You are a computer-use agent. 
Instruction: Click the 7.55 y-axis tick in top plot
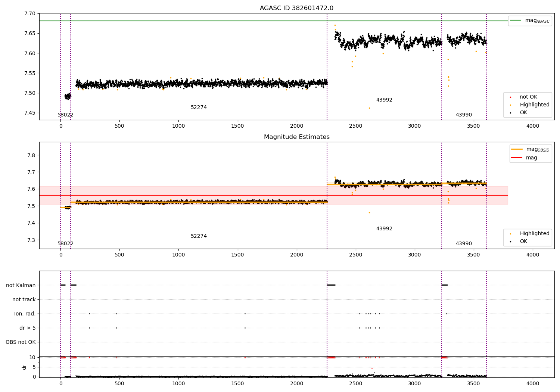point(29,73)
